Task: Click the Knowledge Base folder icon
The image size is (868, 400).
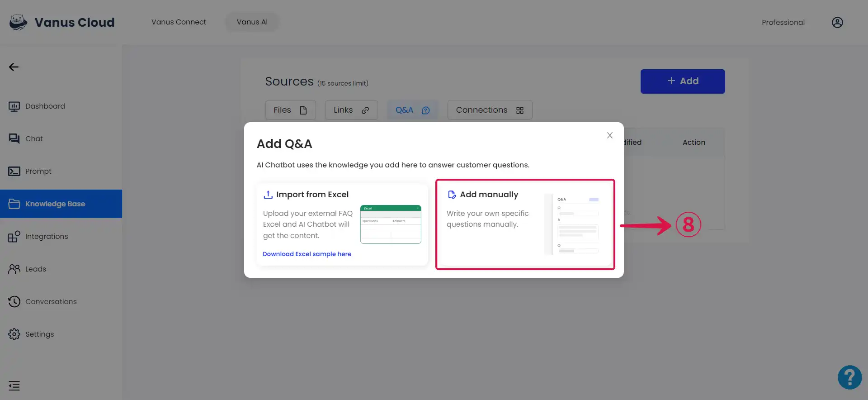Action: tap(14, 204)
